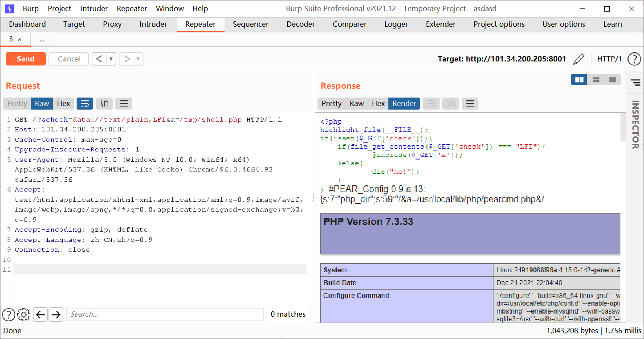The height and width of the screenshot is (339, 644).
Task: Click the response vertical scrollbar
Action: (623, 127)
